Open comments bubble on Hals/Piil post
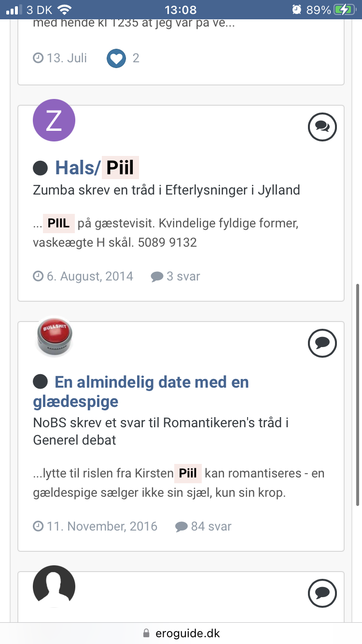Image resolution: width=362 pixels, height=644 pixels. pyautogui.click(x=322, y=127)
